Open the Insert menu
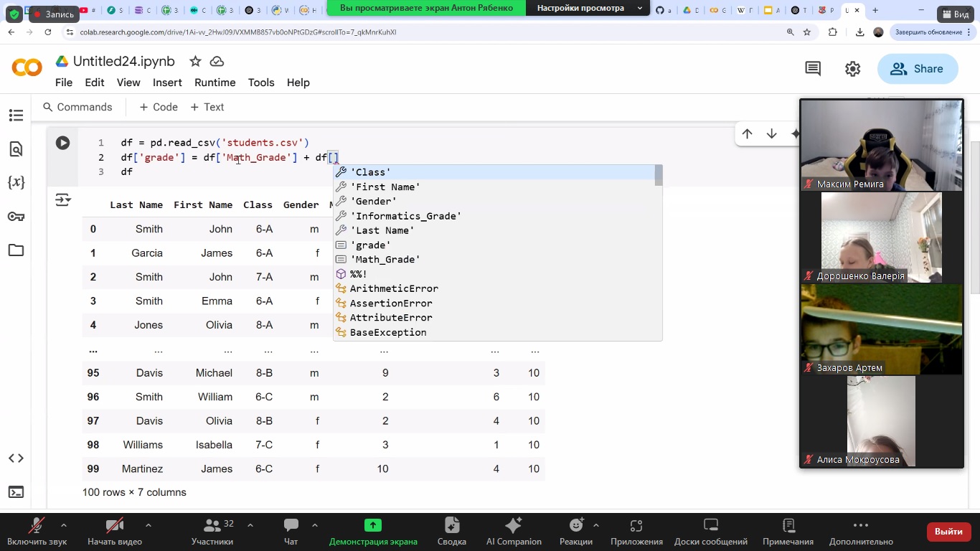 [x=167, y=83]
